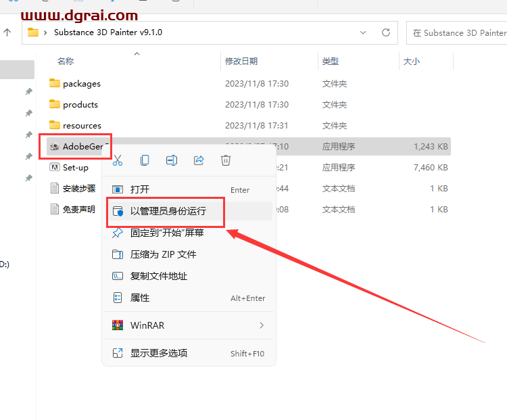This screenshot has width=507, height=420.
Task: Sort by 大小 column header
Action: pyautogui.click(x=411, y=61)
